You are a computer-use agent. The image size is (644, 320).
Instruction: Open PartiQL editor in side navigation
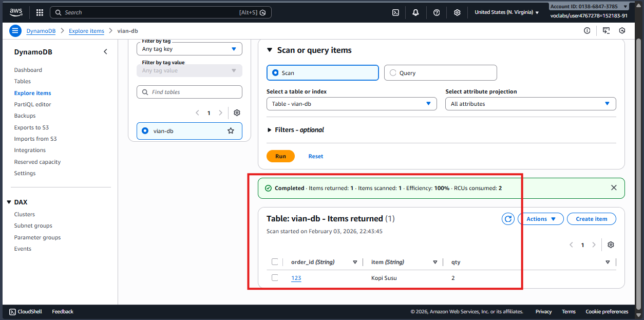(x=33, y=104)
